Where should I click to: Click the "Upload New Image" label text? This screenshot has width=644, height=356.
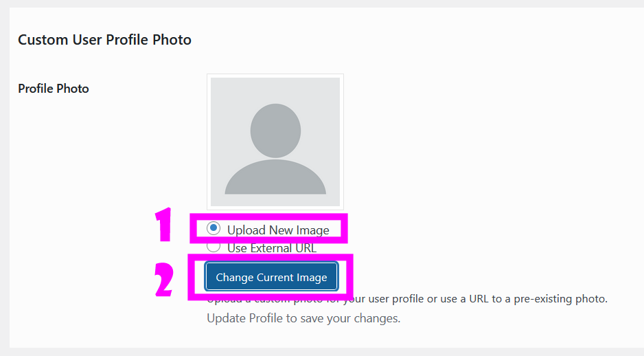pyautogui.click(x=278, y=230)
